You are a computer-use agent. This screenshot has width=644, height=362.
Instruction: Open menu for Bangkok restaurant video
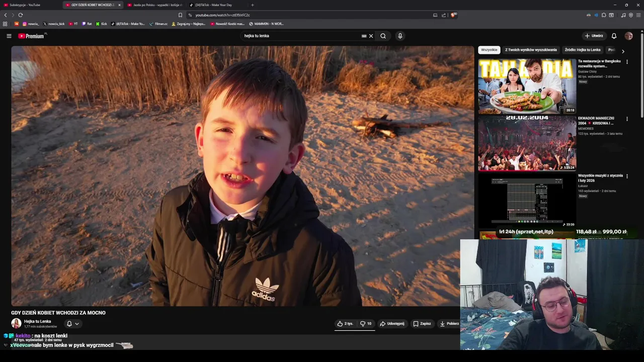627,62
